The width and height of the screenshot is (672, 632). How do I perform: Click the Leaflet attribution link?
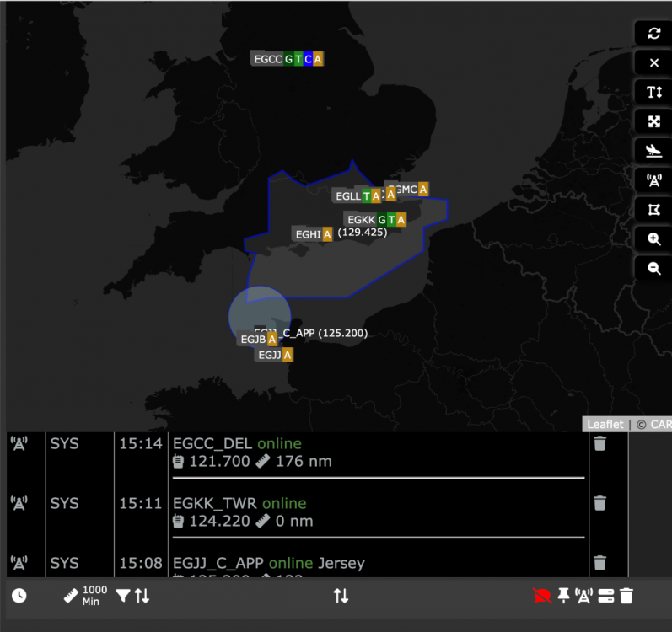click(x=605, y=425)
